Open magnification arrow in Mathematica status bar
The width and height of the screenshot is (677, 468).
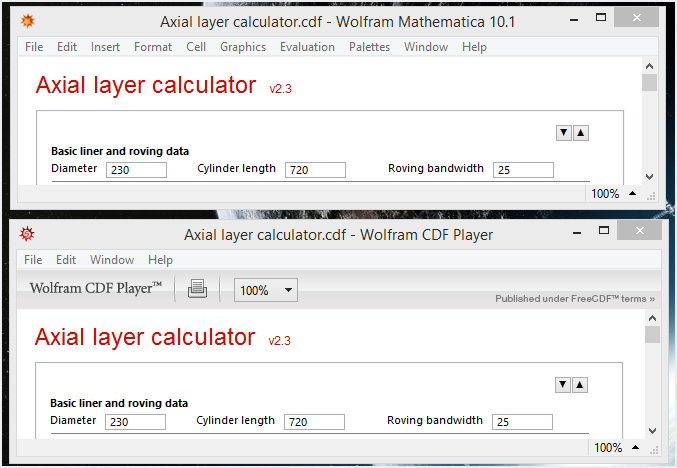pos(633,193)
